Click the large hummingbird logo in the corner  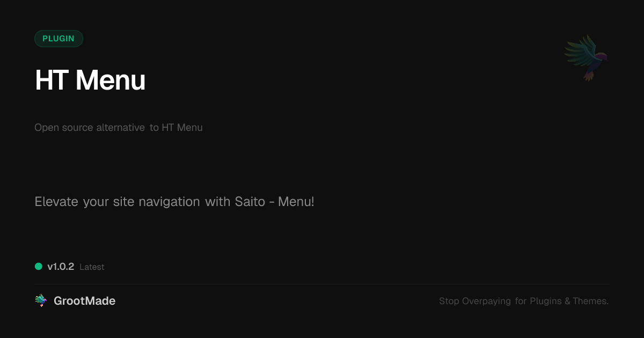pos(586,57)
